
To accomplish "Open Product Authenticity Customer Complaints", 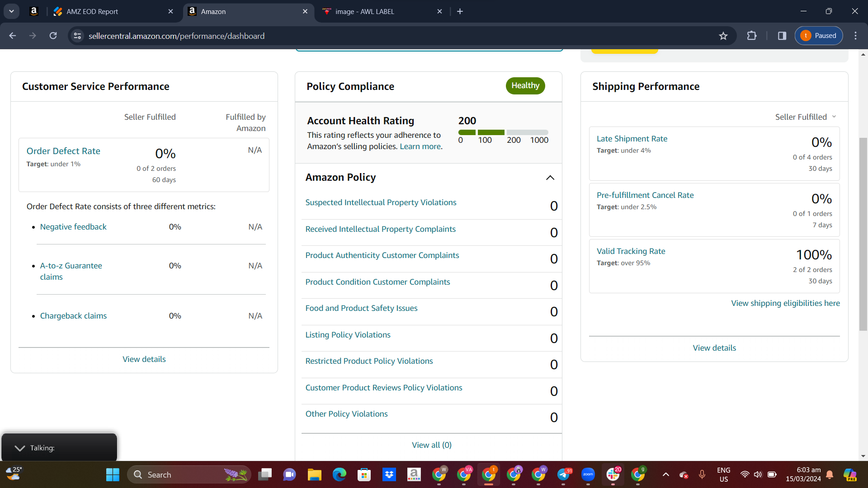I will (382, 255).
